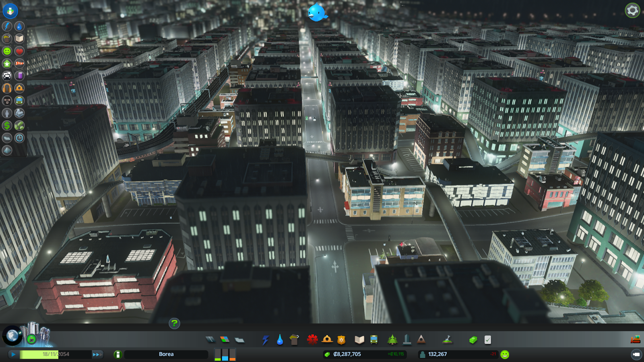Open the Districts build menu
This screenshot has width=644, height=362.
click(239, 340)
